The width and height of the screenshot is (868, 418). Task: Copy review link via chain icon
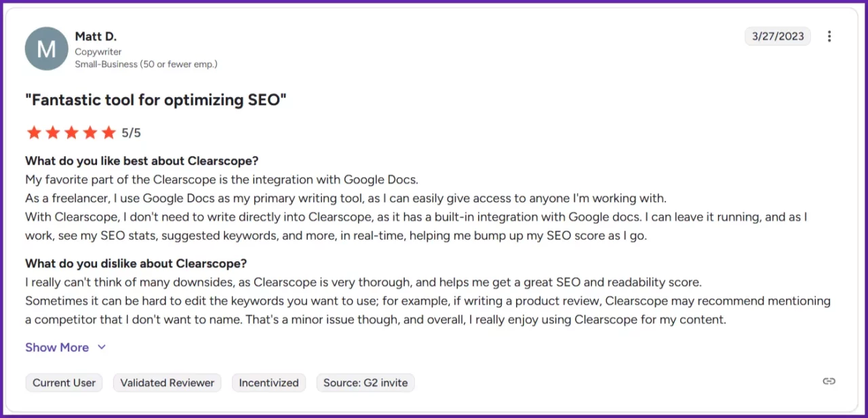point(829,381)
